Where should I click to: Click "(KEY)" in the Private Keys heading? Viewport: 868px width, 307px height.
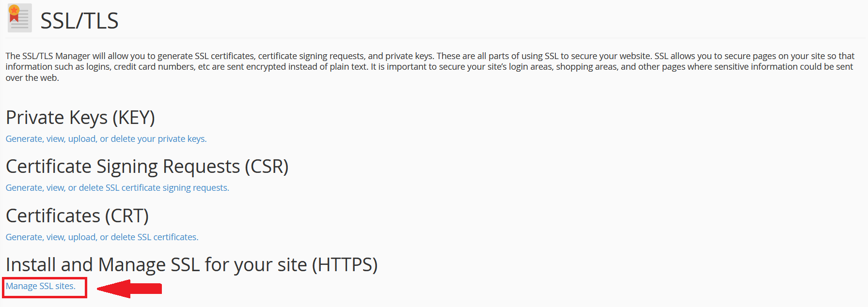click(x=134, y=118)
